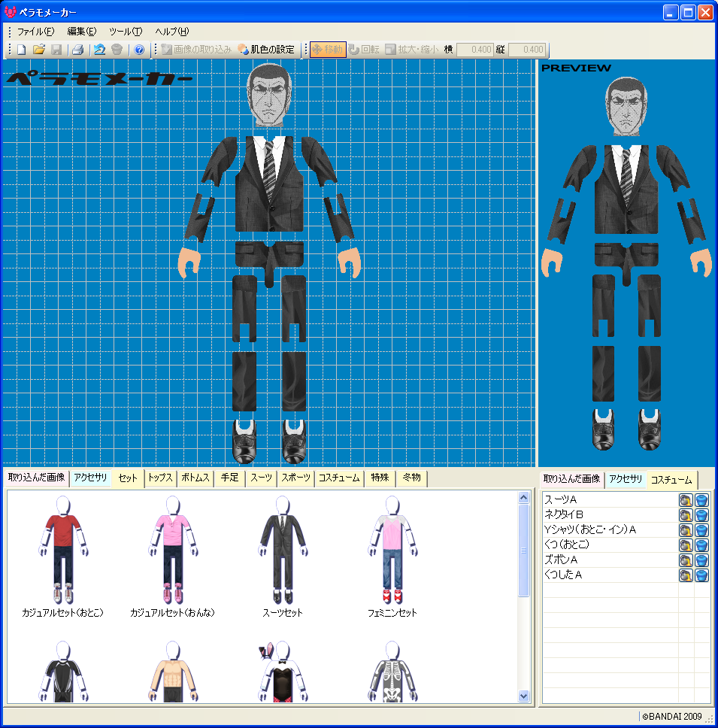
Task: Switch to the トップス tab
Action: pyautogui.click(x=160, y=478)
